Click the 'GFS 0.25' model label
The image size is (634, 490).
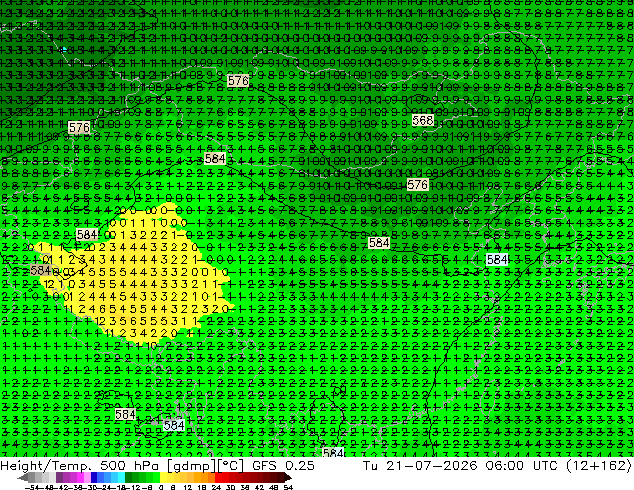(x=283, y=466)
